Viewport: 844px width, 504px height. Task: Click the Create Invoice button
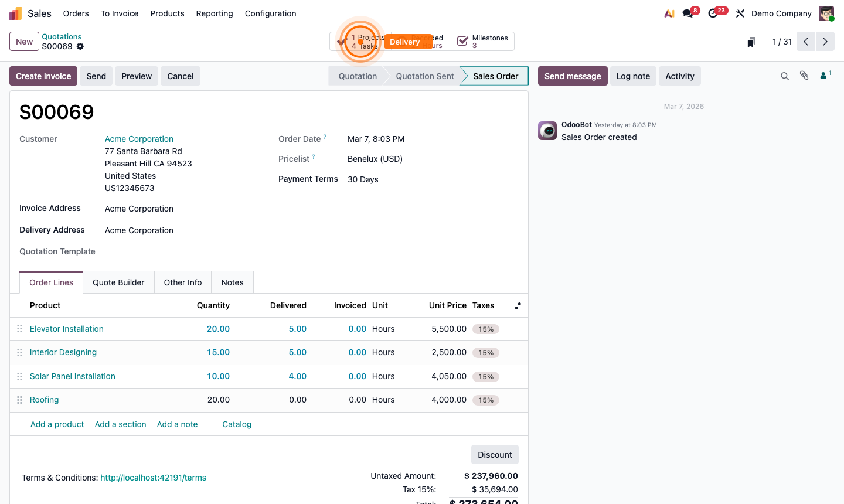pyautogui.click(x=43, y=76)
